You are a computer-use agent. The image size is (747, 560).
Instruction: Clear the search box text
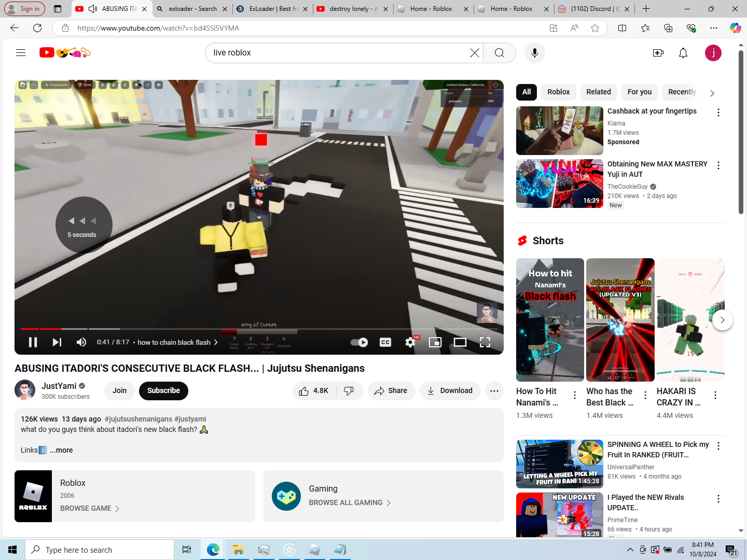(474, 53)
